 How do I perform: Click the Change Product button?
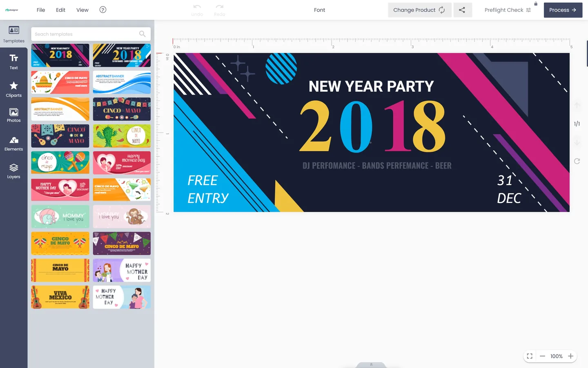click(420, 10)
